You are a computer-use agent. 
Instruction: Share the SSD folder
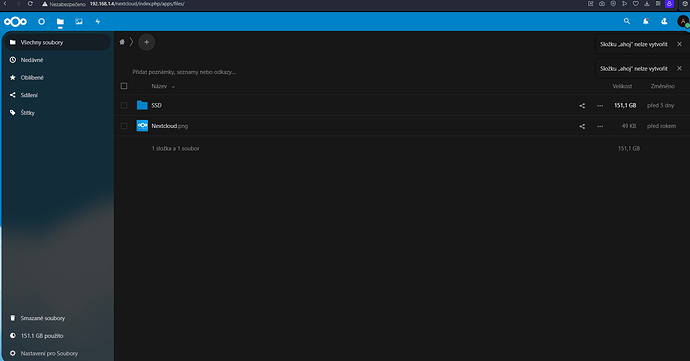582,106
